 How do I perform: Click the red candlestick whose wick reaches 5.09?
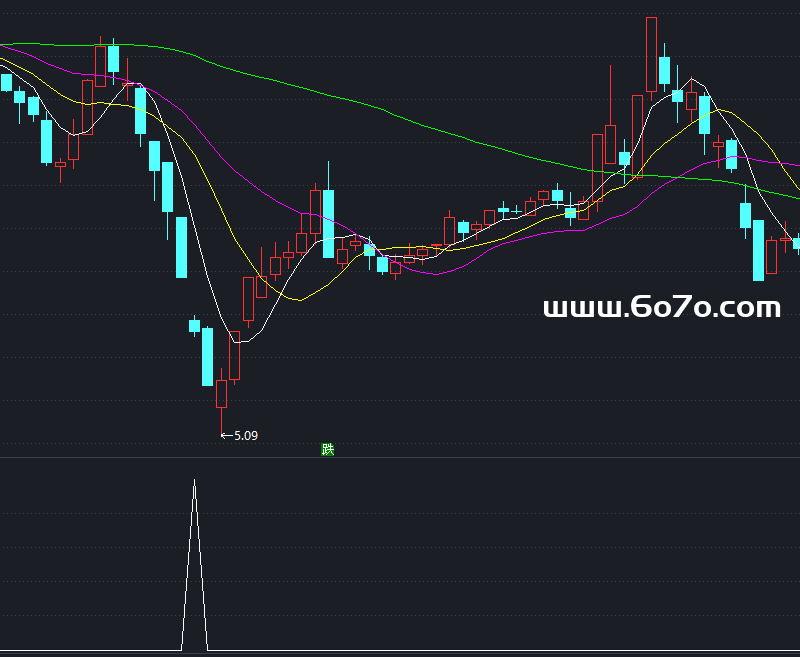click(221, 401)
